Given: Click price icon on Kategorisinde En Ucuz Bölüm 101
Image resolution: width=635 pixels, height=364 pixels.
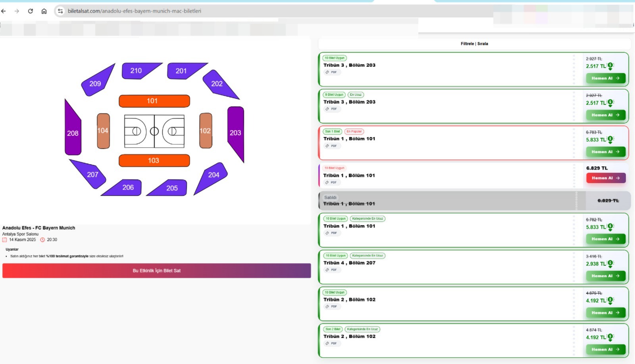Looking at the screenshot, I should (610, 227).
